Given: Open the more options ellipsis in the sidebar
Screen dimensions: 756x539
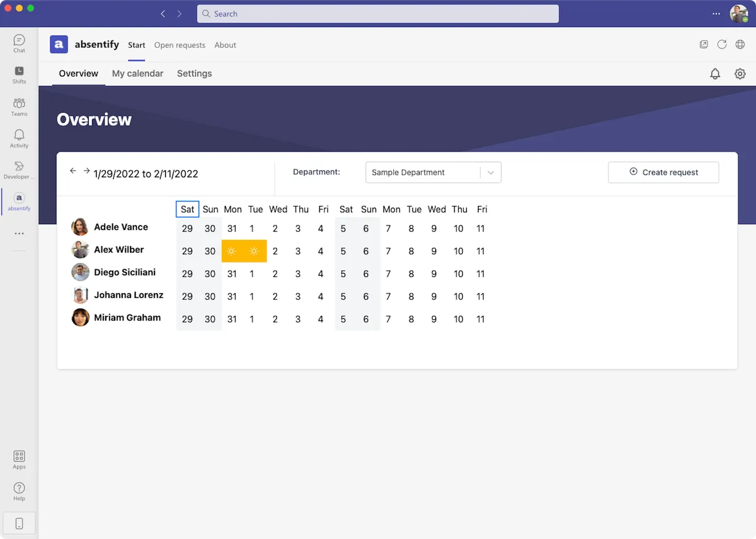Looking at the screenshot, I should pos(19,234).
